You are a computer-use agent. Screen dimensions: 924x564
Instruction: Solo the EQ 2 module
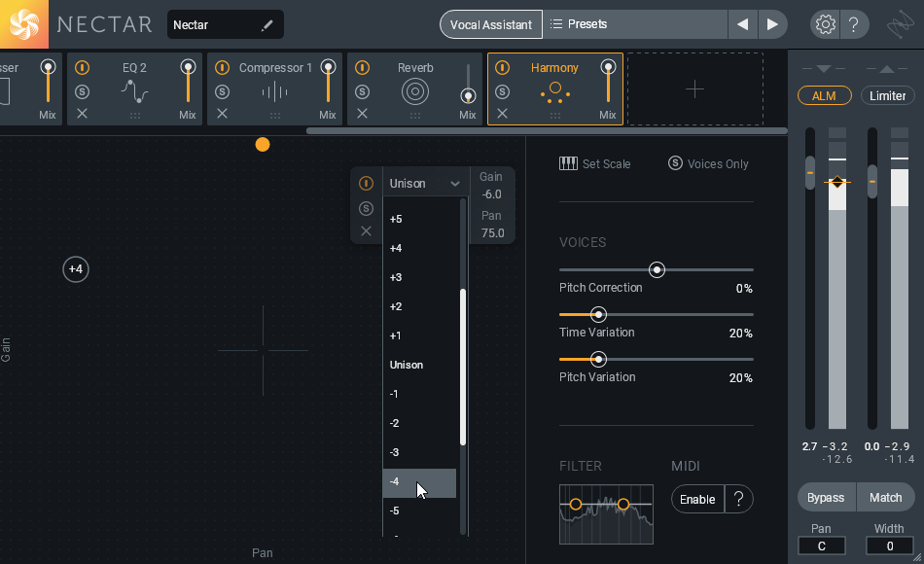pos(82,91)
